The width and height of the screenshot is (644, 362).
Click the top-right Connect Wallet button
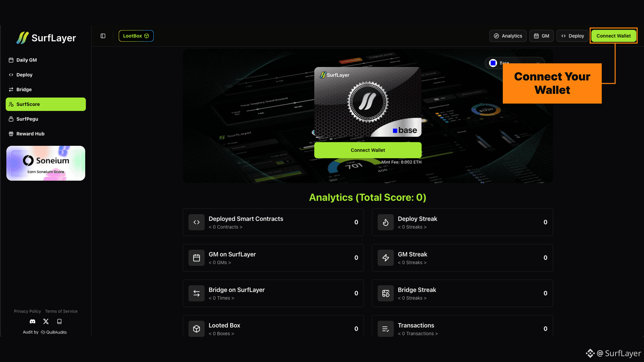[613, 36]
